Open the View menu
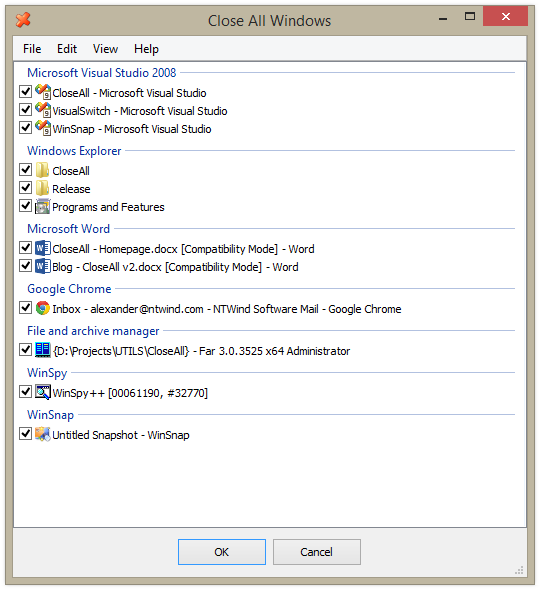Image resolution: width=540 pixels, height=590 pixels. pos(105,49)
